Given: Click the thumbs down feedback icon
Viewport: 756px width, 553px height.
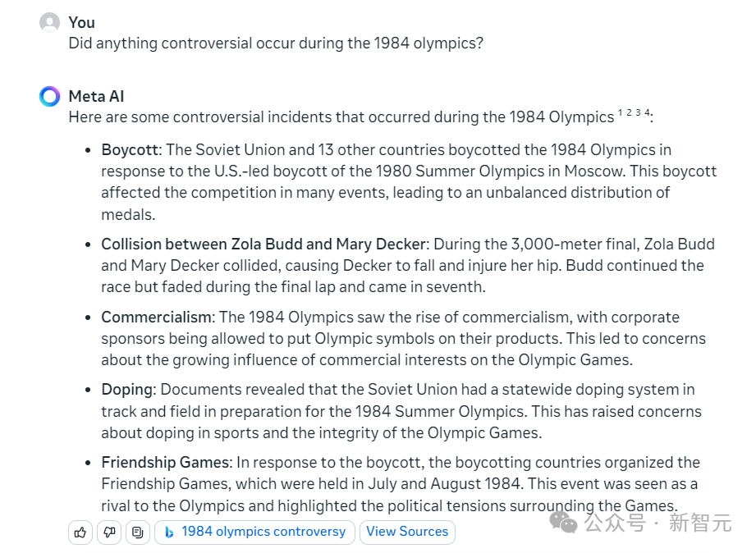Looking at the screenshot, I should tap(109, 532).
